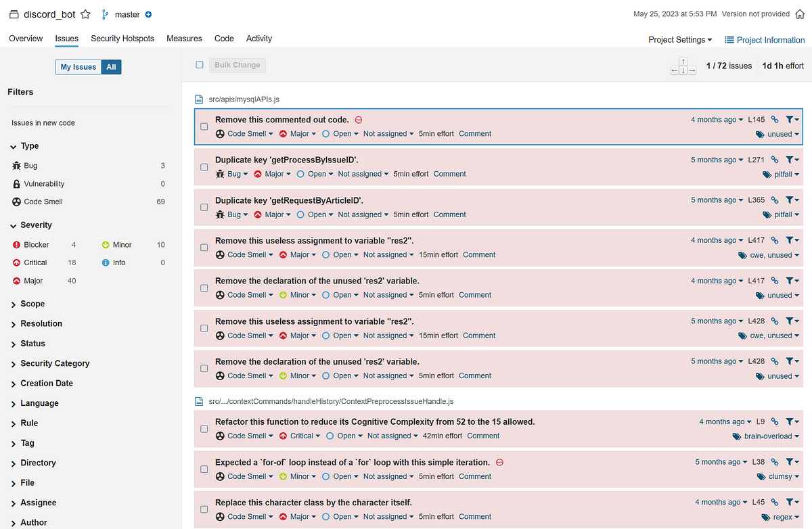Open the Bug type dropdown on the getProcessByIssueID issue
The width and height of the screenshot is (812, 529).
coord(231,174)
